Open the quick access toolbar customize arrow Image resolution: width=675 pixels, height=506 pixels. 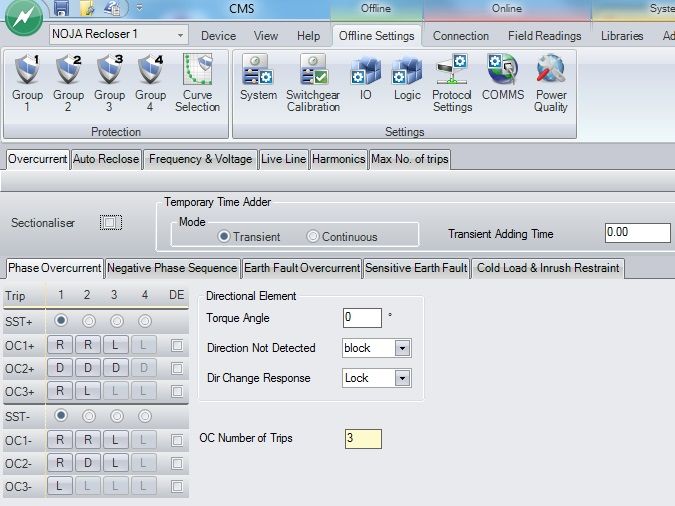pos(139,7)
